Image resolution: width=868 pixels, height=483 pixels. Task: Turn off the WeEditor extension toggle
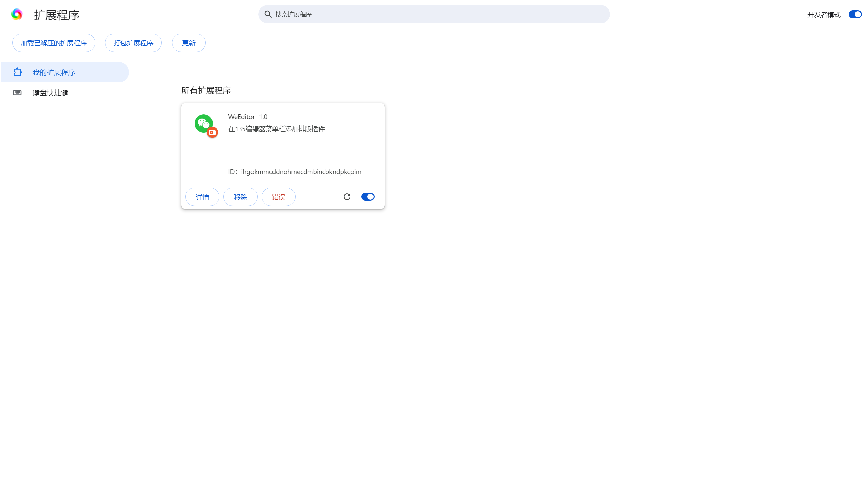click(368, 197)
